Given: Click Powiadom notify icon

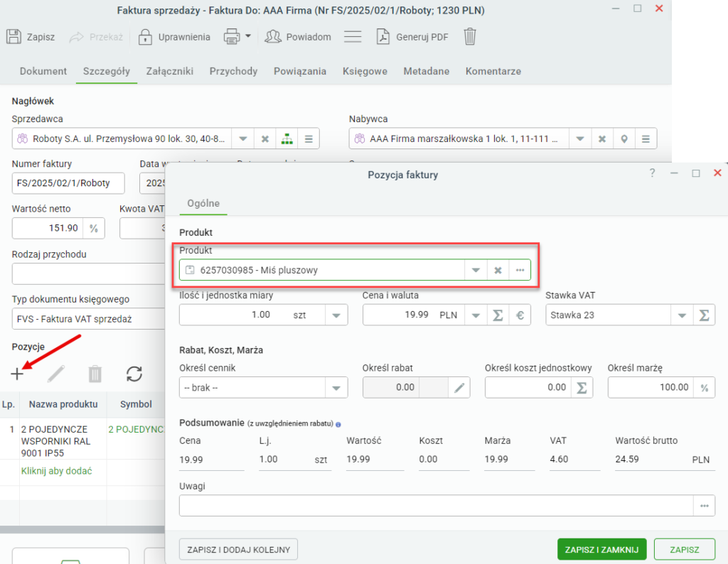Looking at the screenshot, I should pos(273,37).
